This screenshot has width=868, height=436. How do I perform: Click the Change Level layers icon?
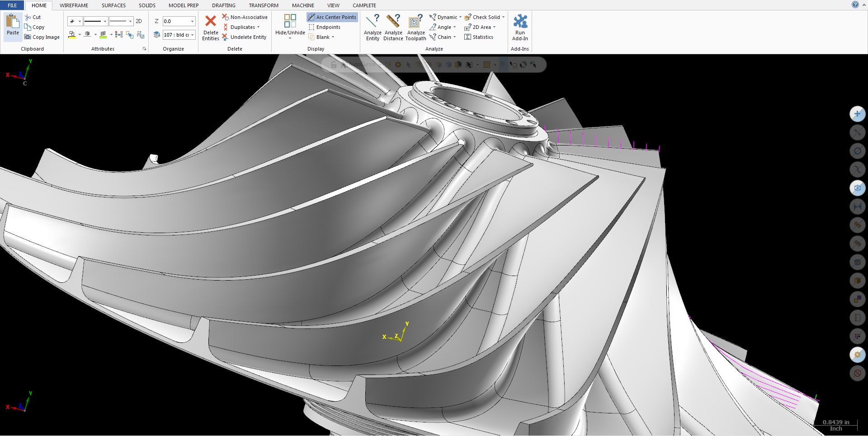[157, 34]
